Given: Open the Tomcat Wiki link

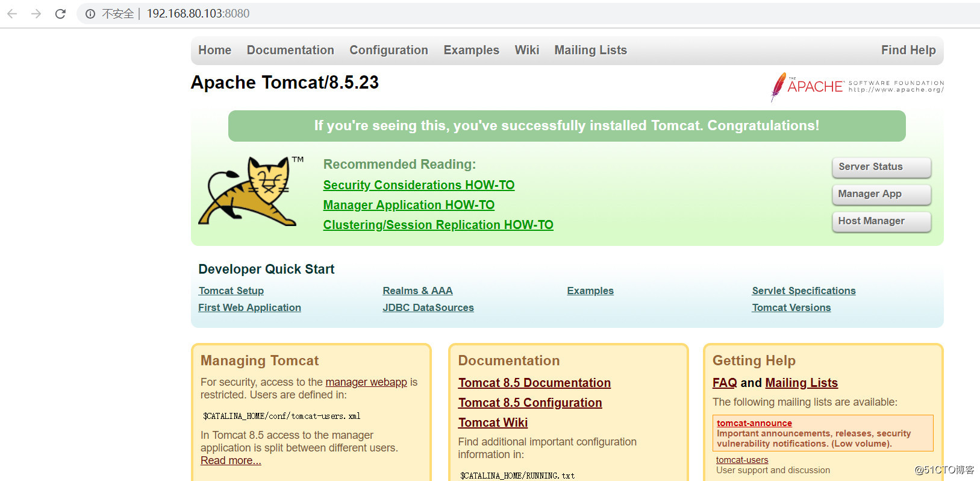Looking at the screenshot, I should 493,423.
